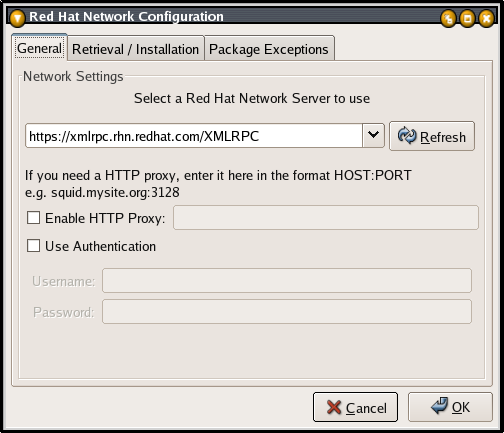Open the window menu icon in the title bar

coord(17,18)
